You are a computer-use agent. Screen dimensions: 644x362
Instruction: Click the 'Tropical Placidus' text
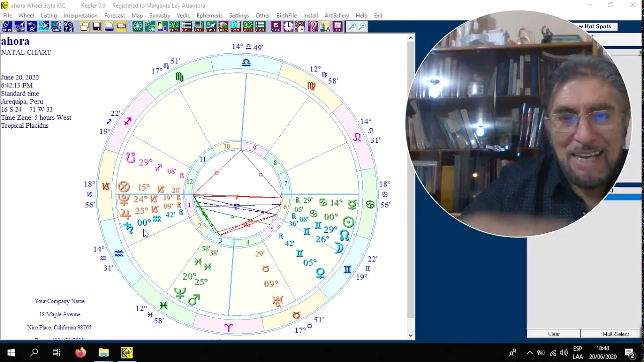(25, 126)
